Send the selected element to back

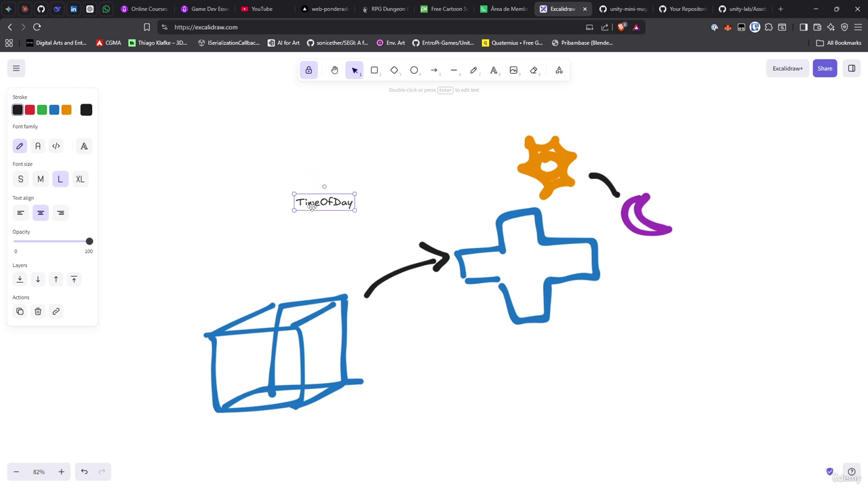20,279
